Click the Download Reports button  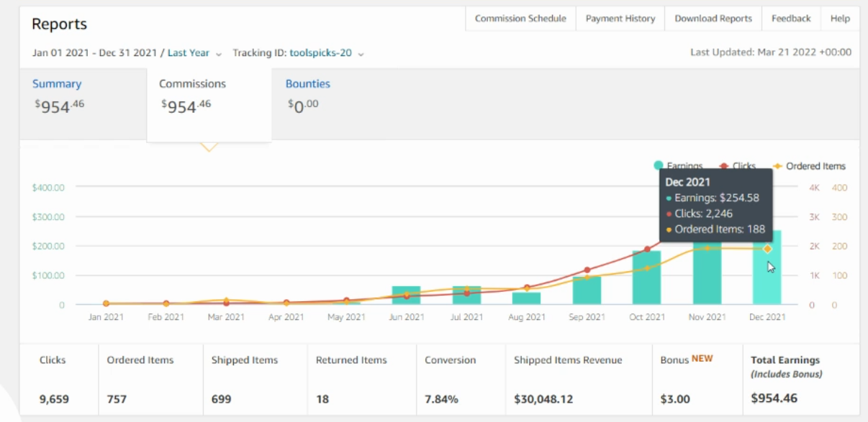(x=713, y=19)
